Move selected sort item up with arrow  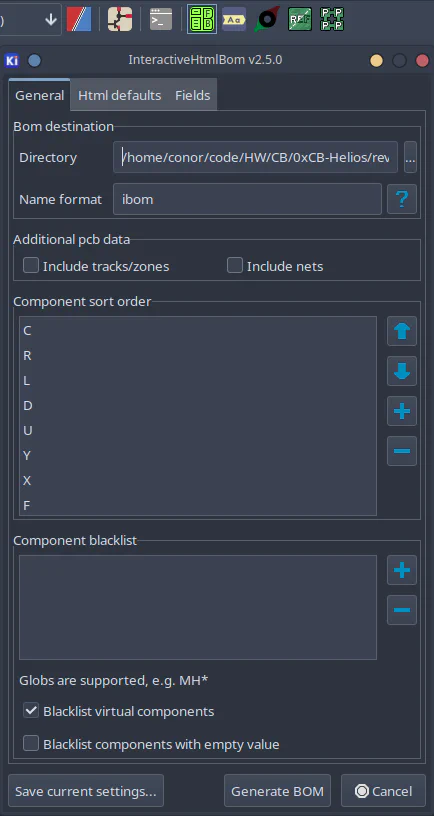click(402, 331)
